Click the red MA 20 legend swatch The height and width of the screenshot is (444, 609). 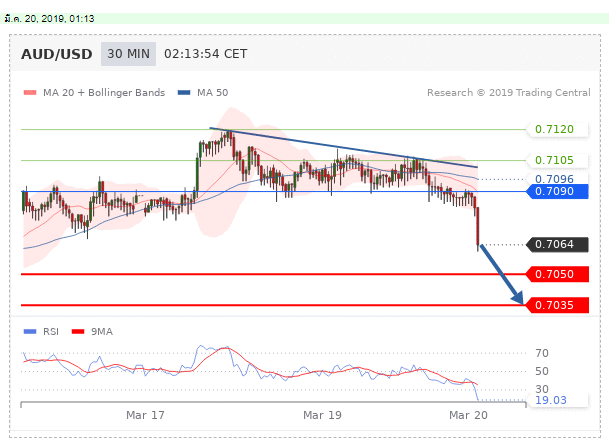(30, 93)
